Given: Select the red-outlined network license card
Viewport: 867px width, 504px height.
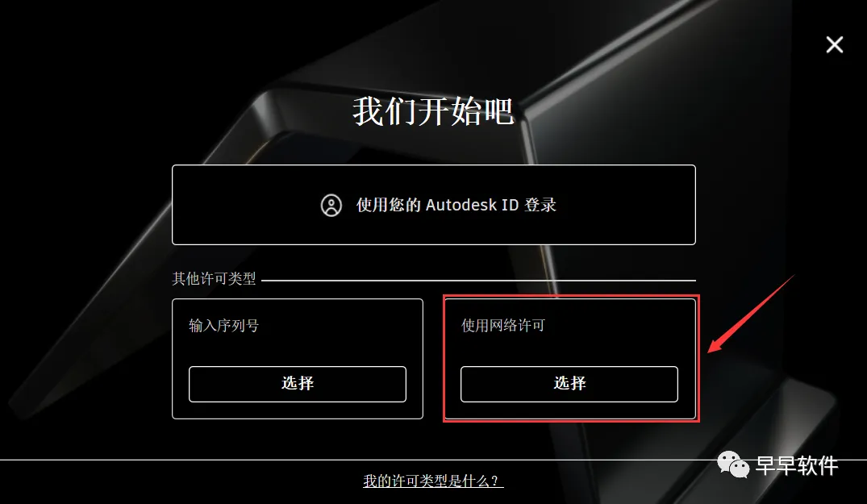Looking at the screenshot, I should click(x=571, y=359).
